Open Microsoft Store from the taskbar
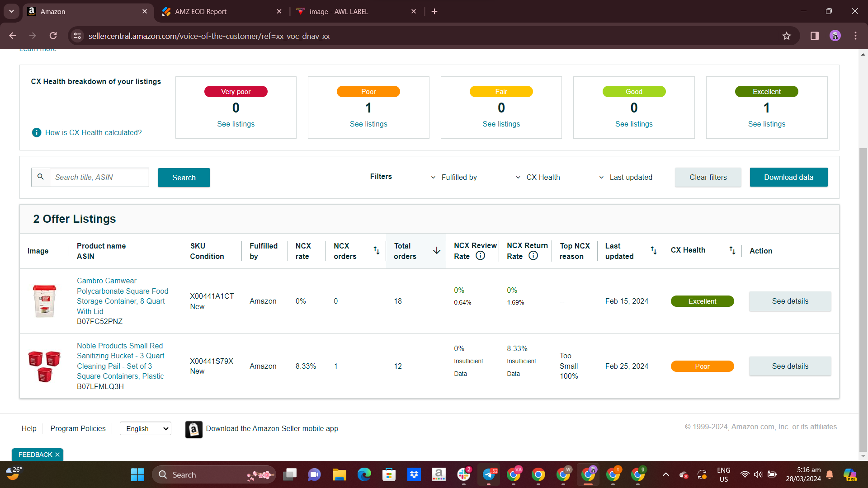 (389, 474)
